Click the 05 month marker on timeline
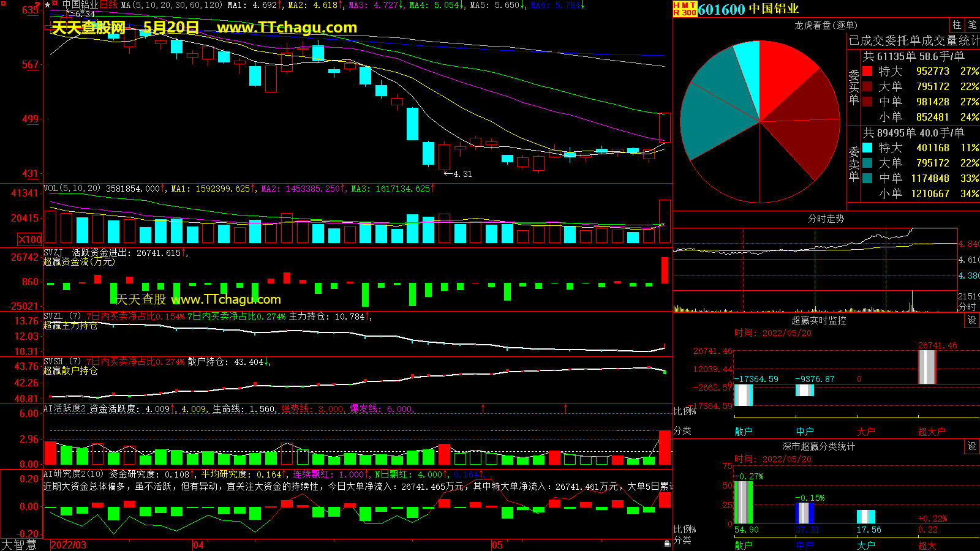Screen dimensions: 980x551 click(497, 545)
